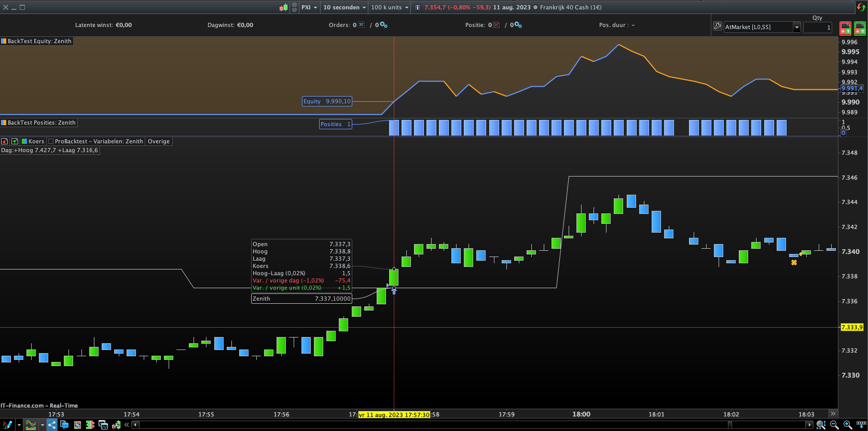Expand the drawing tool dropdown arrow

pos(19,425)
